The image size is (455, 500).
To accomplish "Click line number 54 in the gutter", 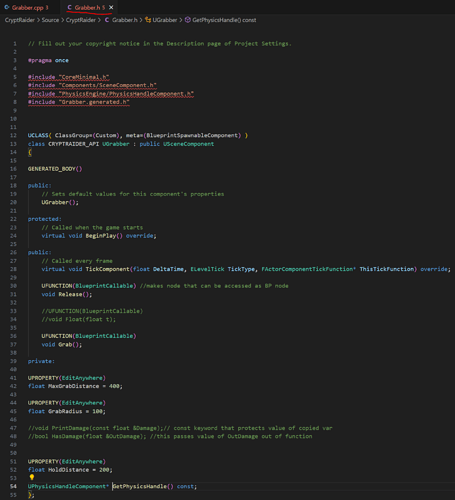I will [13, 486].
